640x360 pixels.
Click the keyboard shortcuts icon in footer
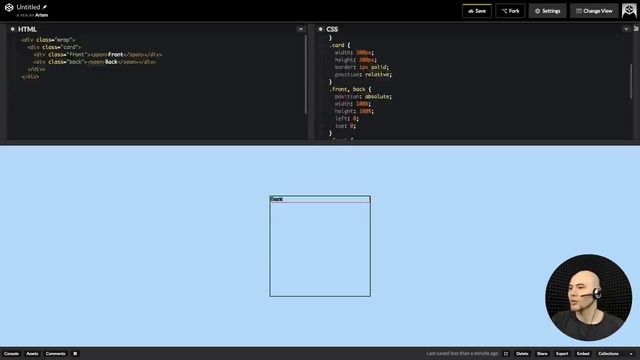point(75,353)
